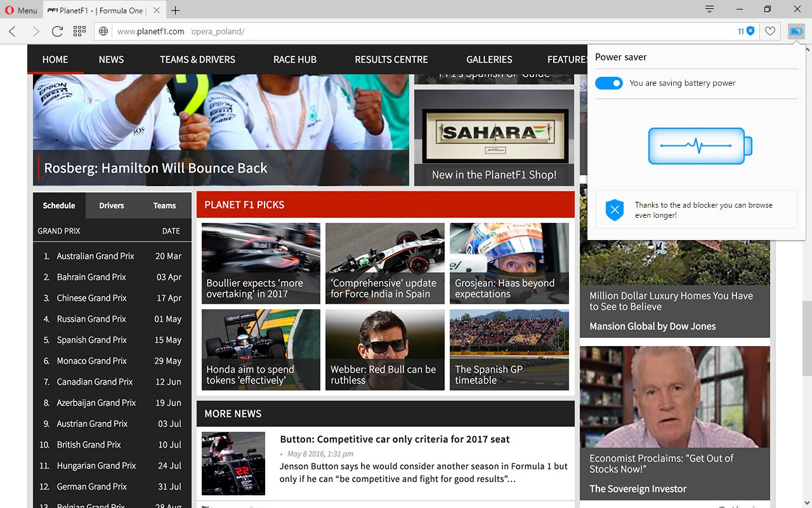Click the battery illustration in power saver panel

700,145
